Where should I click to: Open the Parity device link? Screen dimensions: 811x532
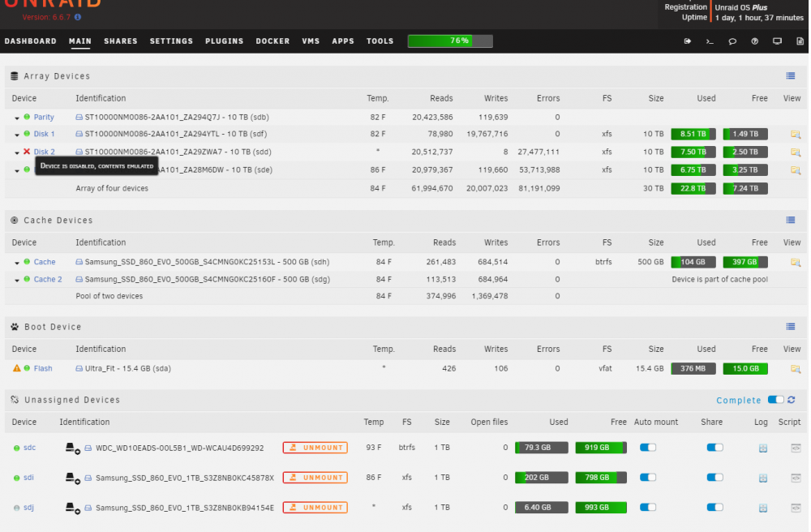coord(44,118)
